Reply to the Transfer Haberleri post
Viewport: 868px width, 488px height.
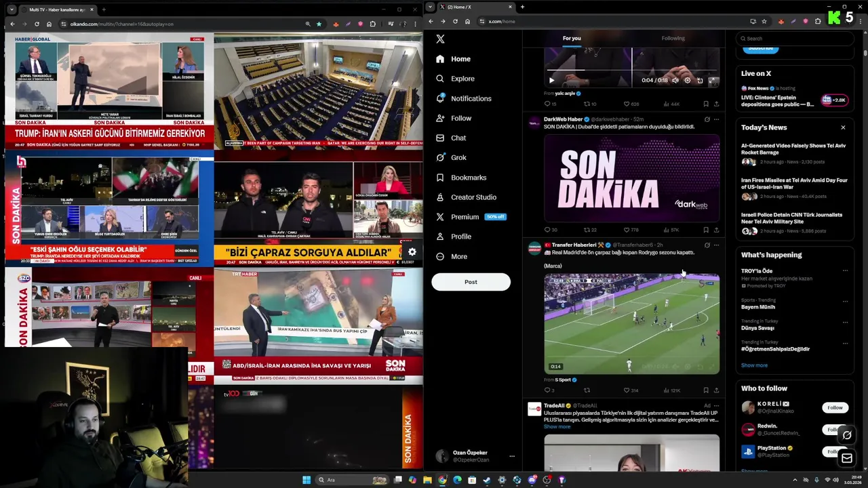pos(548,390)
